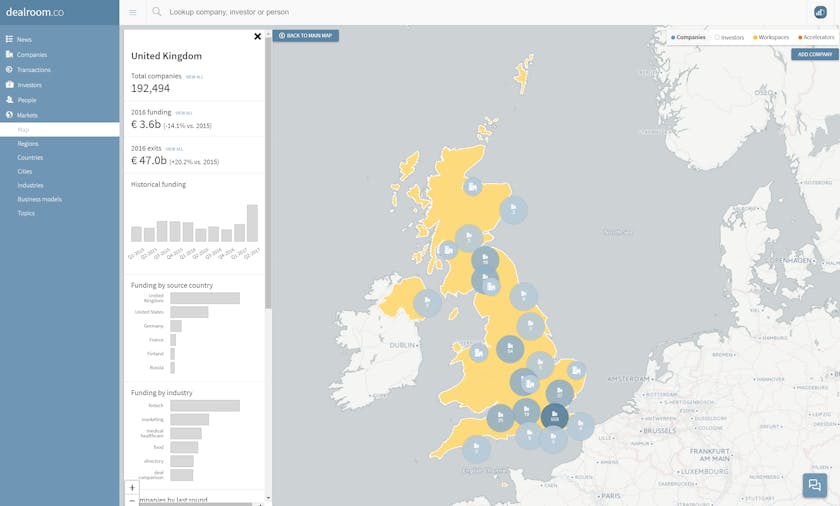Open the chat support icon
The image size is (840, 506).
click(x=814, y=485)
